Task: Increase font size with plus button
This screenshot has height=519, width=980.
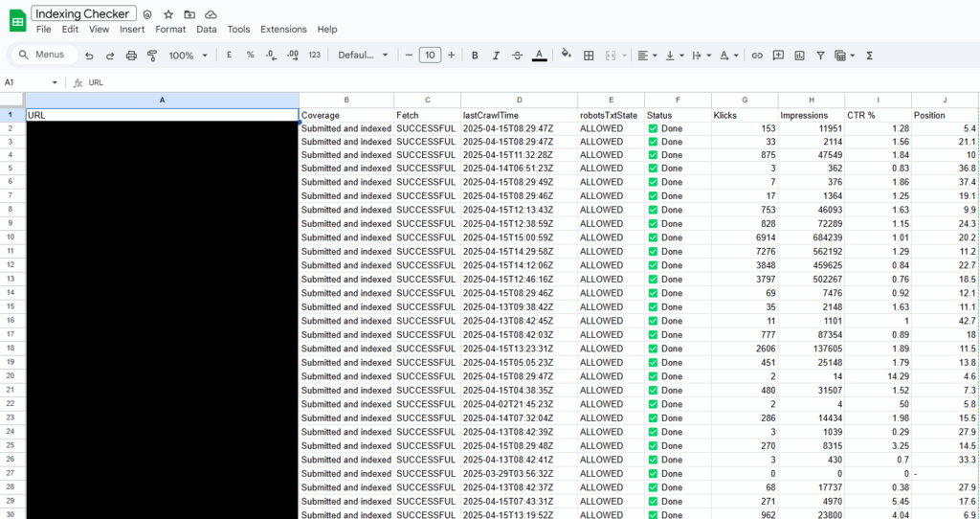Action: tap(452, 55)
